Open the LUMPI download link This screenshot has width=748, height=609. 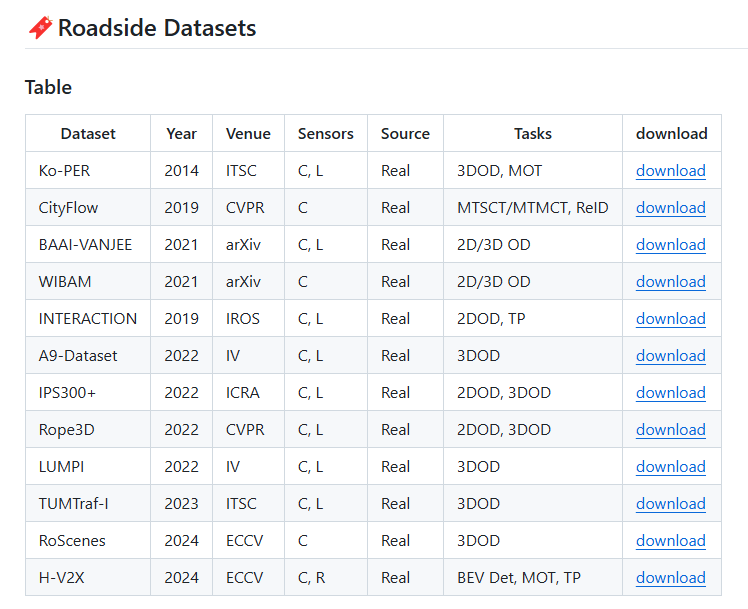pos(671,467)
